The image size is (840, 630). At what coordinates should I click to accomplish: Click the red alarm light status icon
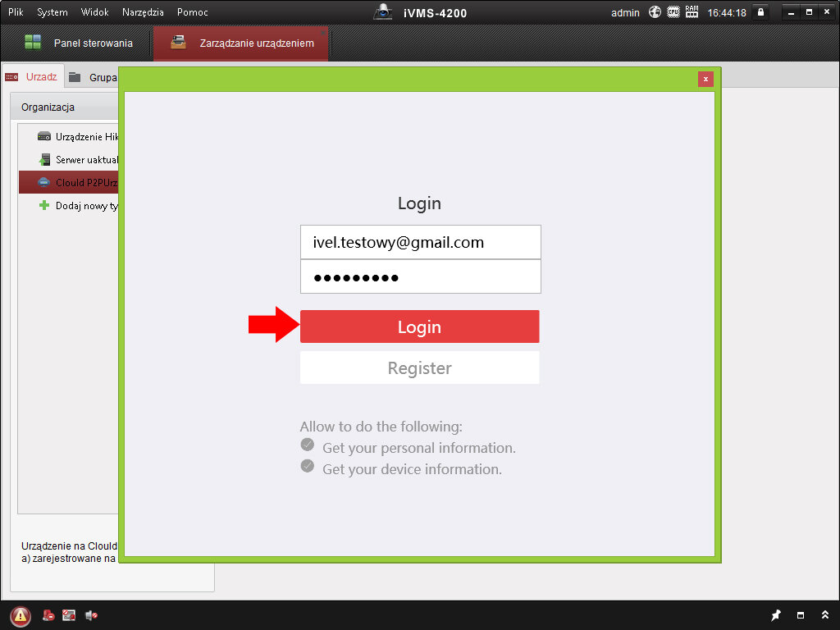coord(49,615)
